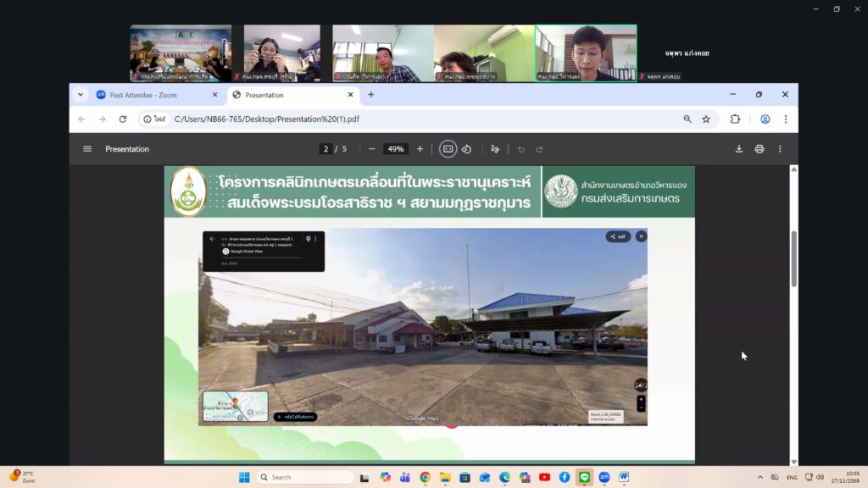Open the PDF viewer more actions menu
868x488 pixels.
pos(780,149)
